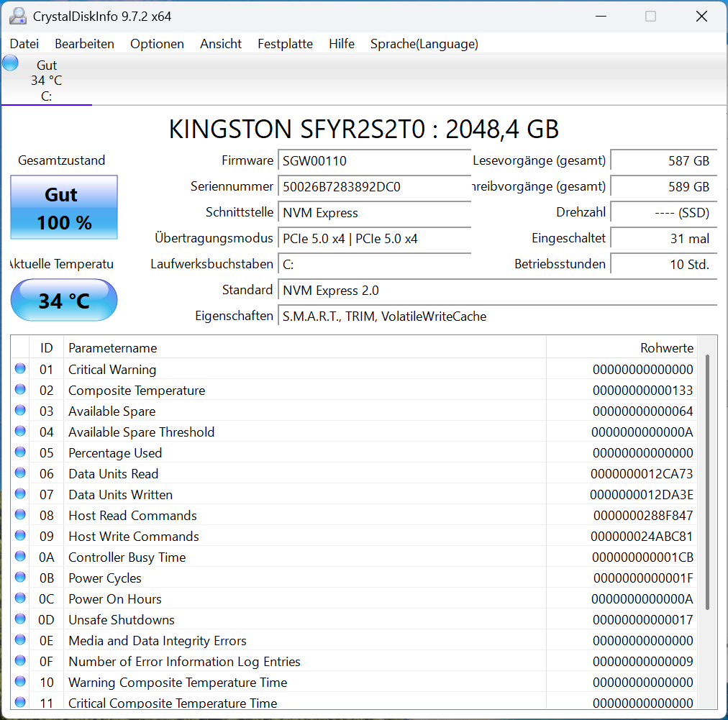Click the Gut 100 % health status button
Viewport: 728px width, 720px height.
[x=64, y=207]
